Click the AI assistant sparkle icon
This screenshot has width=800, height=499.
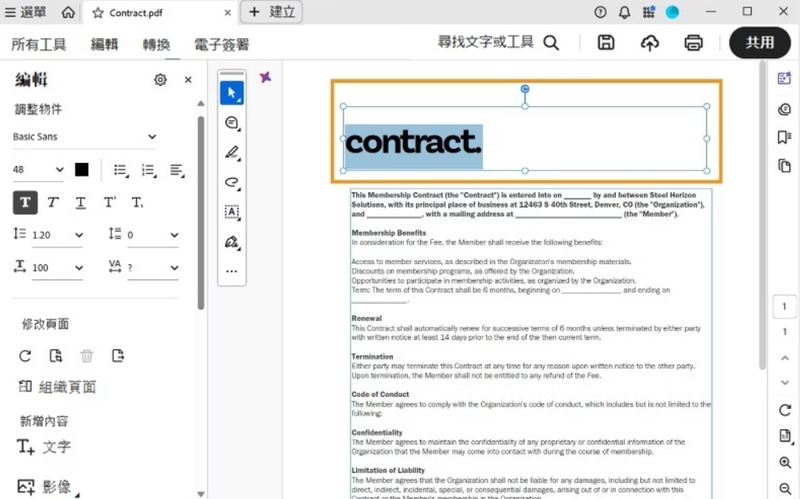[x=265, y=78]
